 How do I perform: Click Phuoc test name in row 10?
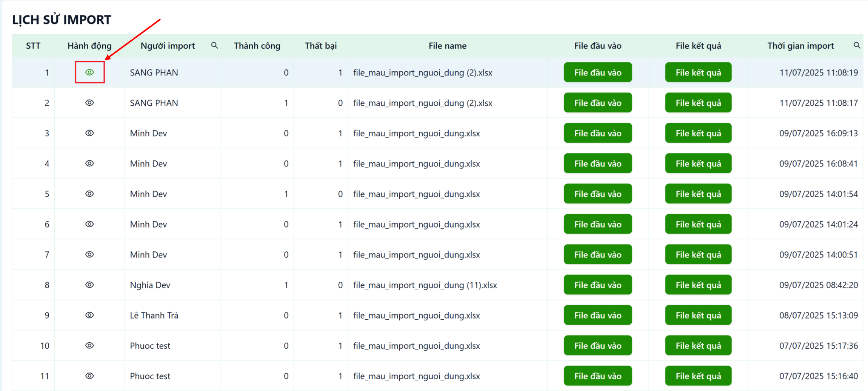[x=150, y=345]
